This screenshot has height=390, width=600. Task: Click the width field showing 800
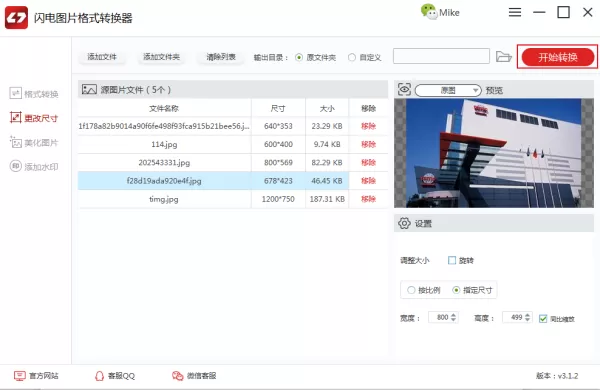pyautogui.click(x=439, y=317)
